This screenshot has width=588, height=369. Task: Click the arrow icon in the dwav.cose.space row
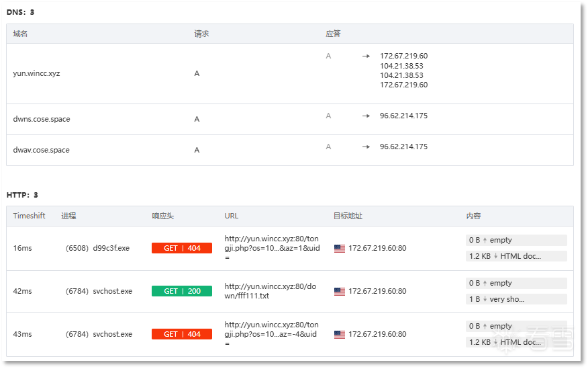(x=366, y=147)
